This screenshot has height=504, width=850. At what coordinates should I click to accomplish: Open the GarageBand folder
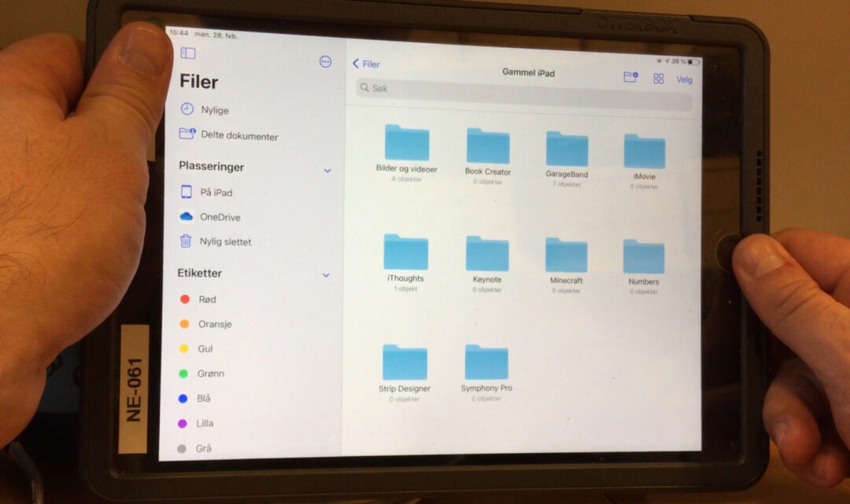567,150
